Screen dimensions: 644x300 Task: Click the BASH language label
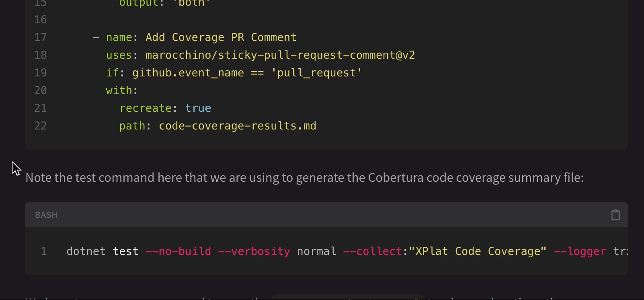point(46,215)
